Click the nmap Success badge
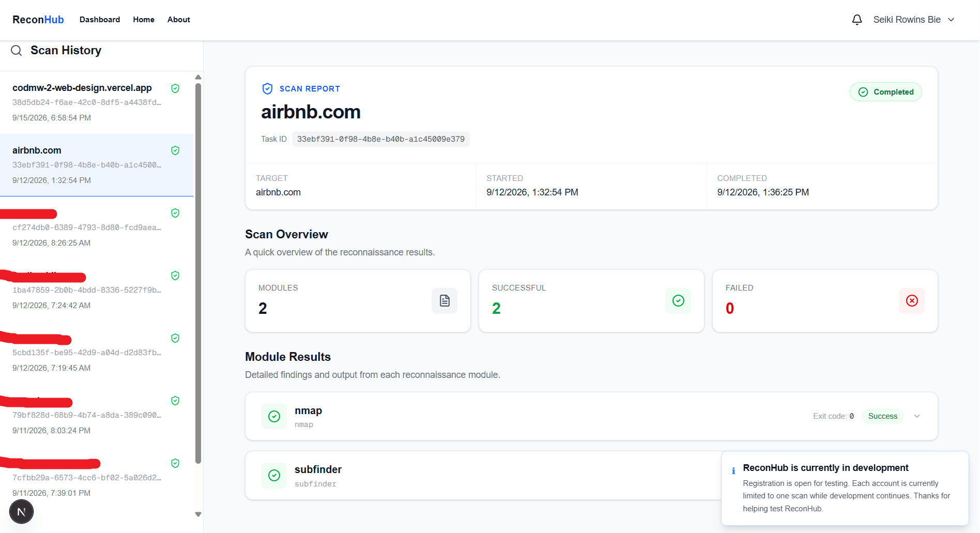 [x=883, y=416]
